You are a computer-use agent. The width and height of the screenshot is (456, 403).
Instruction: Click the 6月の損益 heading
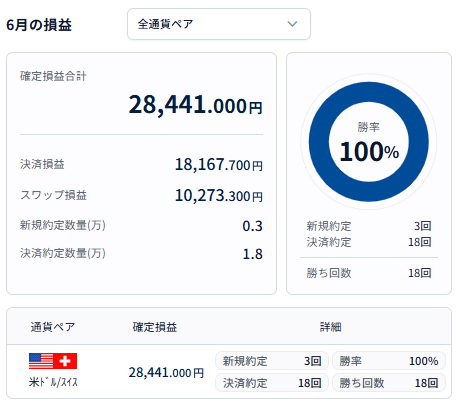[x=39, y=25]
